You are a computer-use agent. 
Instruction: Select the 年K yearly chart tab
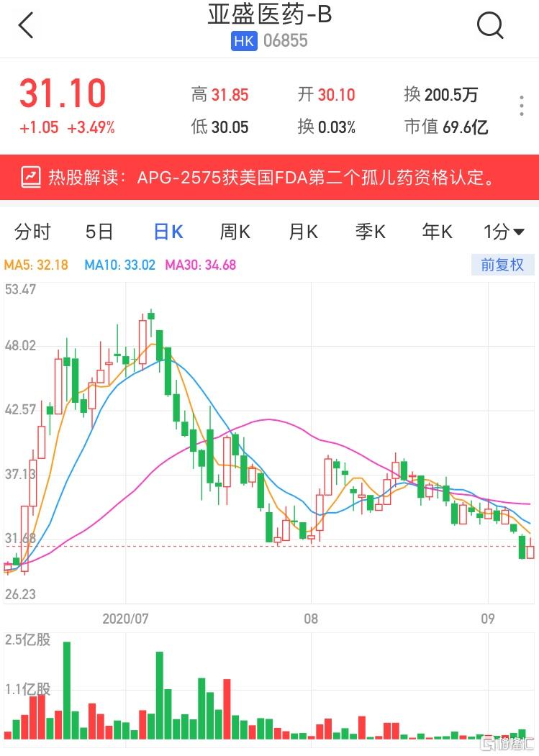click(x=438, y=232)
